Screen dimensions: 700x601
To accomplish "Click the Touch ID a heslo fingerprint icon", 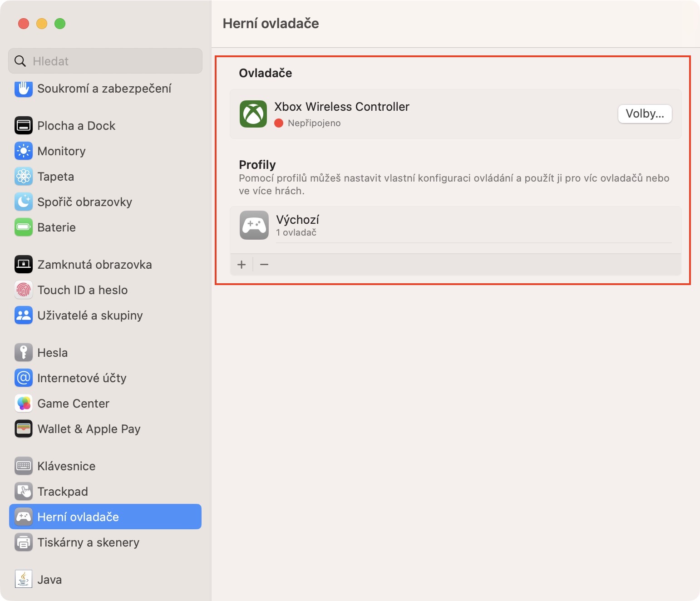I will click(x=24, y=290).
